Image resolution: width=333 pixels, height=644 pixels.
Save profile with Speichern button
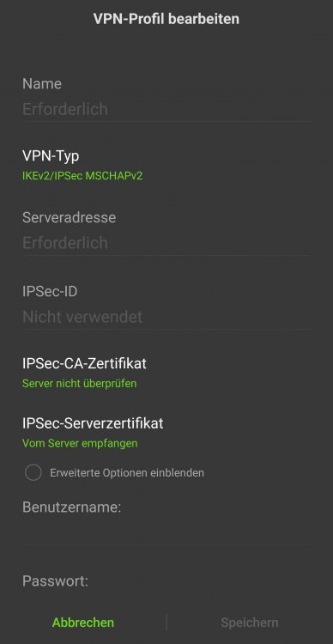(x=250, y=623)
